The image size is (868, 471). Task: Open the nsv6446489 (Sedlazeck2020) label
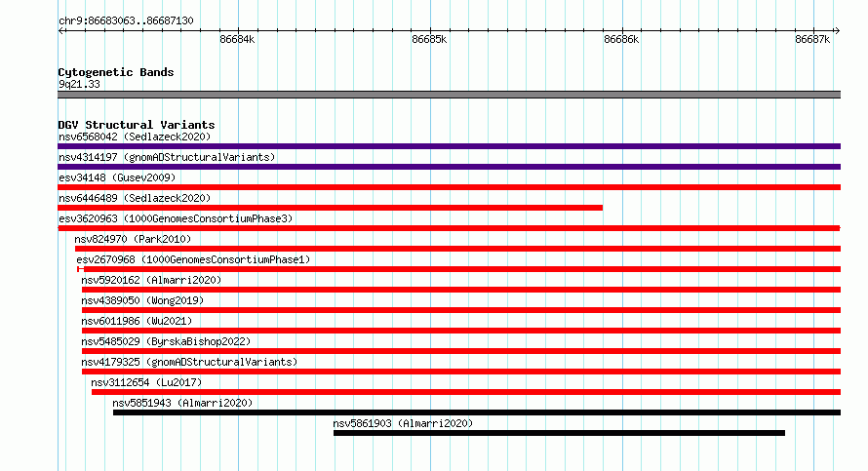pyautogui.click(x=135, y=199)
